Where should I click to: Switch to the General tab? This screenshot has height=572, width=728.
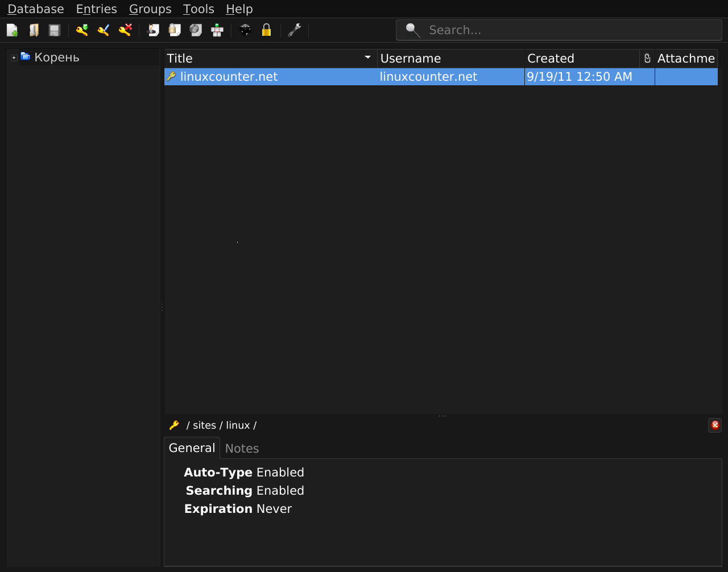point(192,447)
